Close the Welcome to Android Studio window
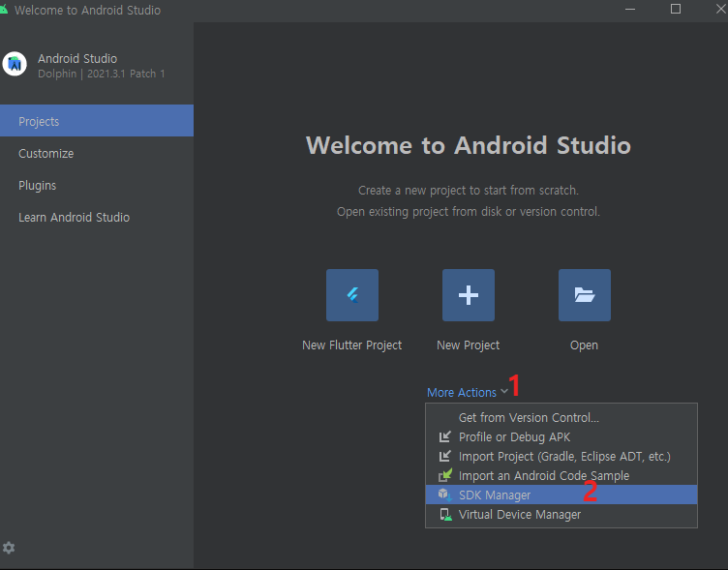 pos(721,10)
